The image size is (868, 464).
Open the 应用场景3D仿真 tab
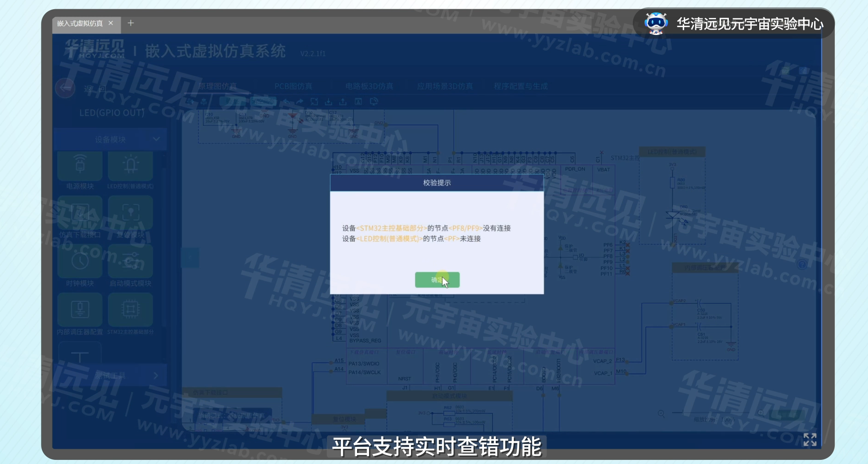(445, 86)
